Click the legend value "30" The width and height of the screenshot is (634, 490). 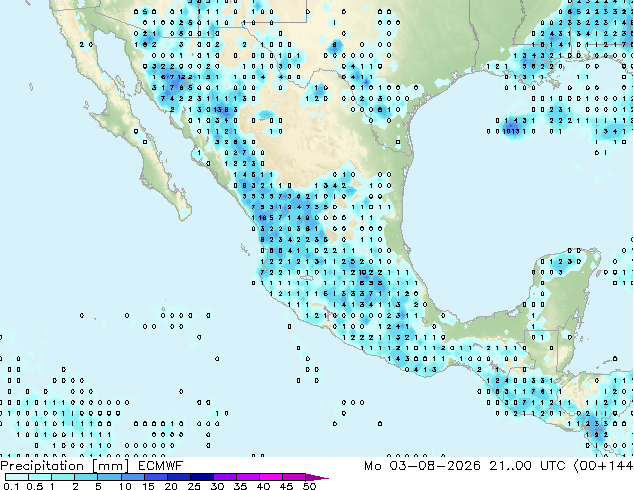coord(217,486)
